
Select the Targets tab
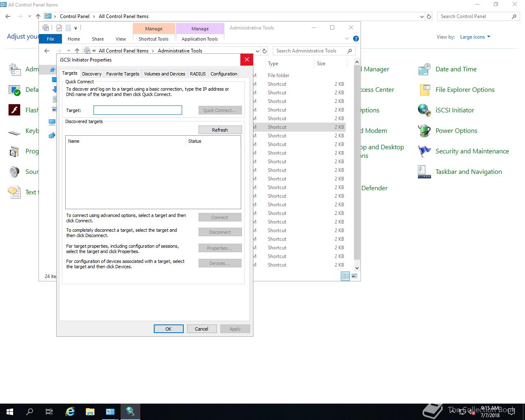70,73
